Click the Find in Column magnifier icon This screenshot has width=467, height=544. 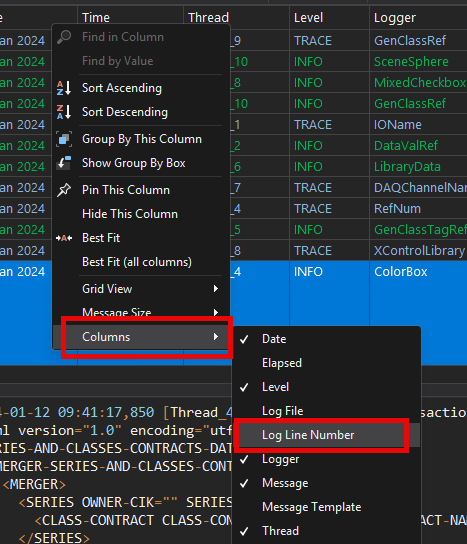pos(64,37)
